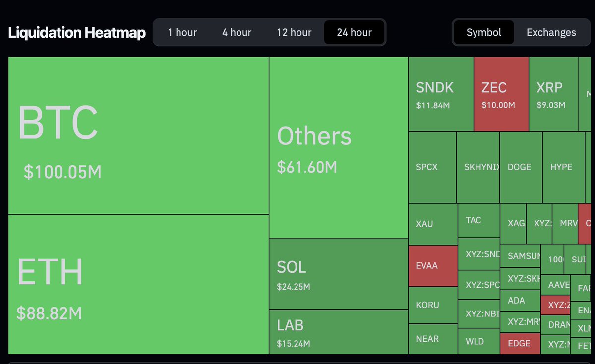This screenshot has height=364, width=595.
Task: Click the $9.03M value under XRP
Action: pyautogui.click(x=551, y=105)
